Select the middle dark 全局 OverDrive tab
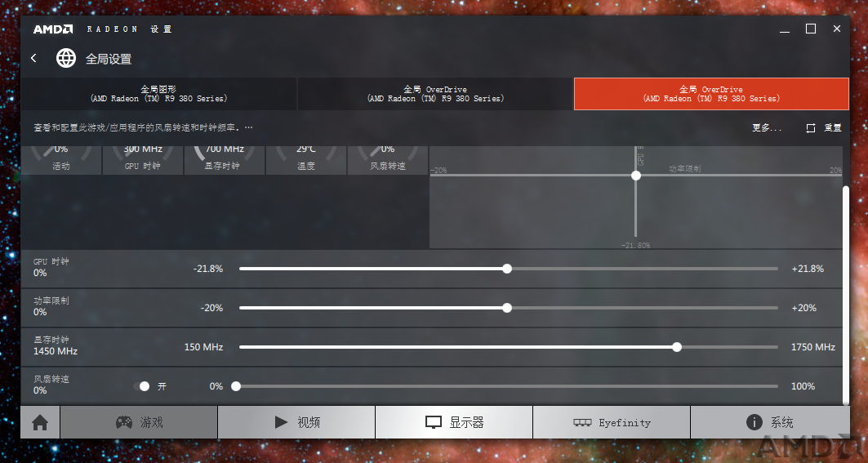868x463 pixels. [435, 94]
